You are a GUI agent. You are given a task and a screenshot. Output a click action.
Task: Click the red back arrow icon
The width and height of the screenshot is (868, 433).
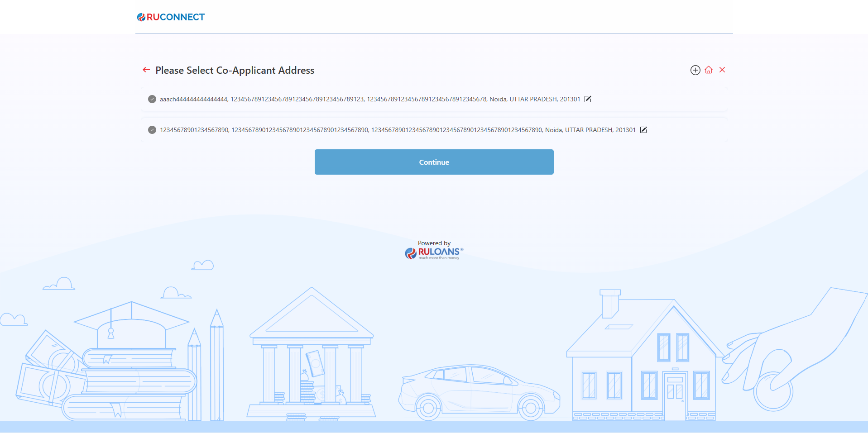point(146,70)
